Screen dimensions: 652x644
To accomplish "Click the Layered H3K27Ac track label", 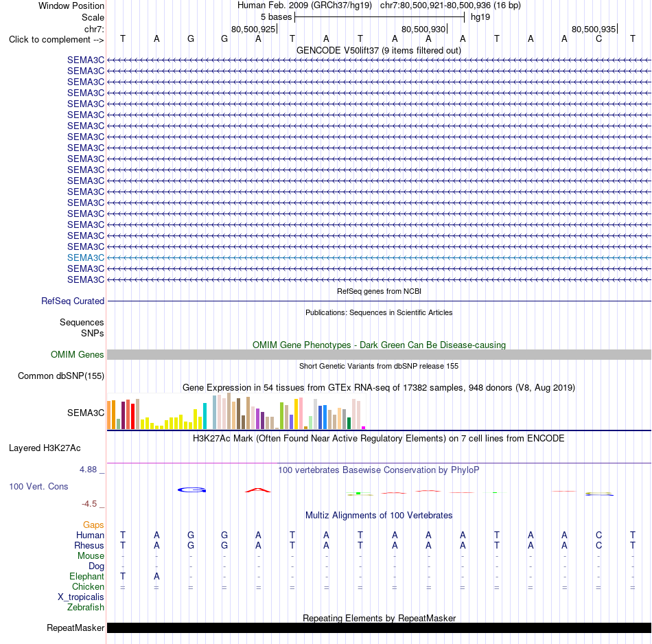I will coord(45,448).
